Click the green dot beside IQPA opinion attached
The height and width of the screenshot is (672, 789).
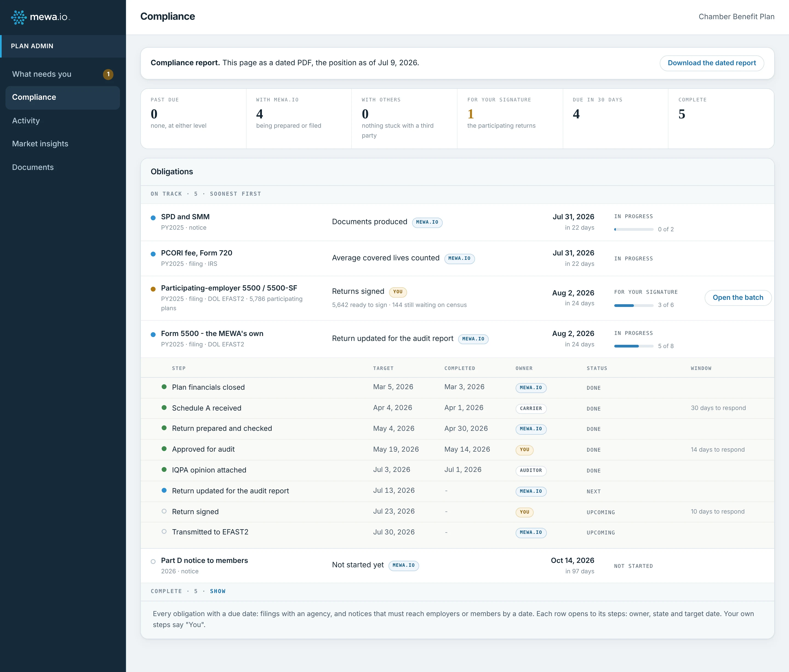[164, 470]
